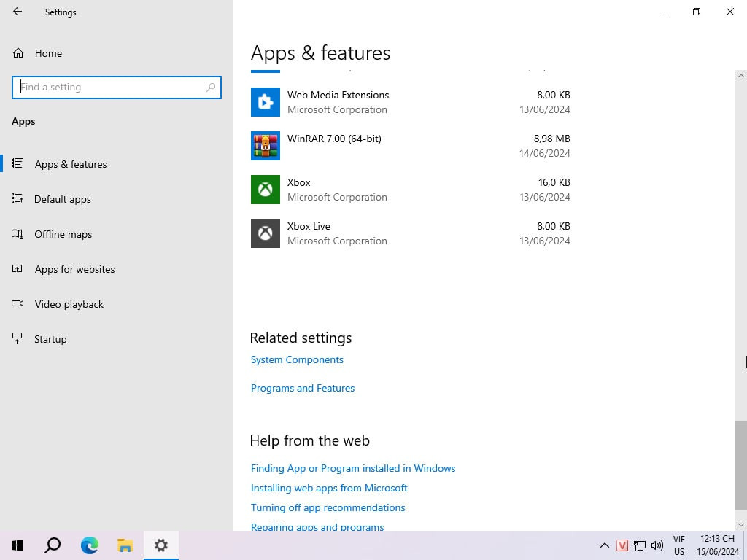Screen dimensions: 747x560
Task: Click the Find a setting search box
Action: (111, 87)
